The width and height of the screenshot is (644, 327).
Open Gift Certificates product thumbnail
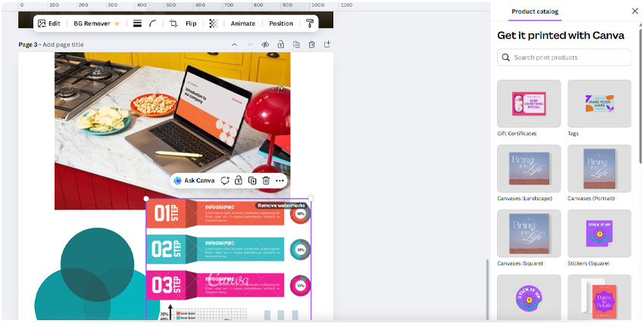pos(529,103)
